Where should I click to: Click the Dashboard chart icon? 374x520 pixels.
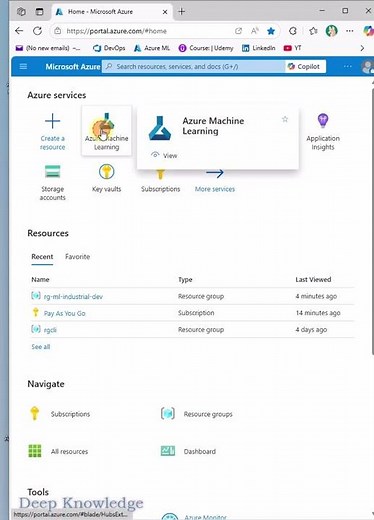[x=168, y=451]
